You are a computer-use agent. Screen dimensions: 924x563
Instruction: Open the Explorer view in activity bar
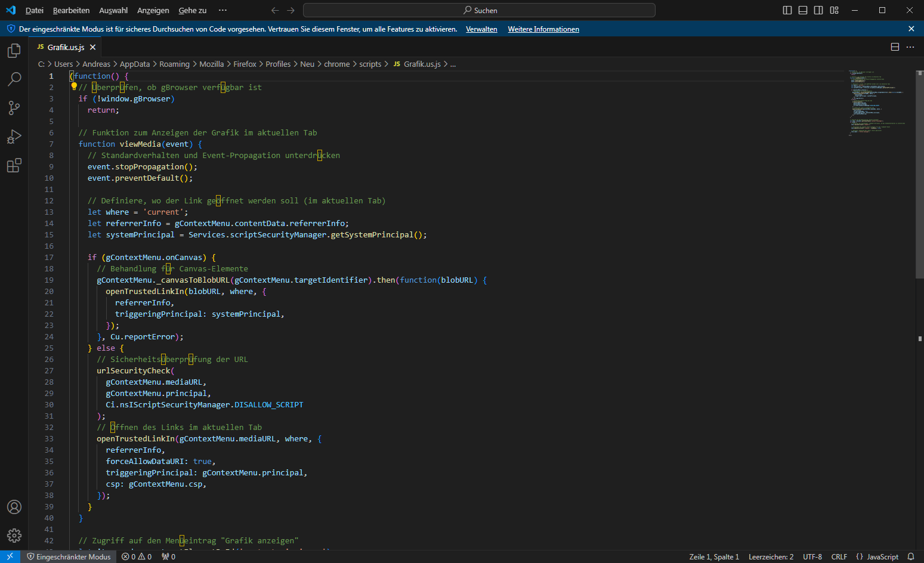click(14, 51)
